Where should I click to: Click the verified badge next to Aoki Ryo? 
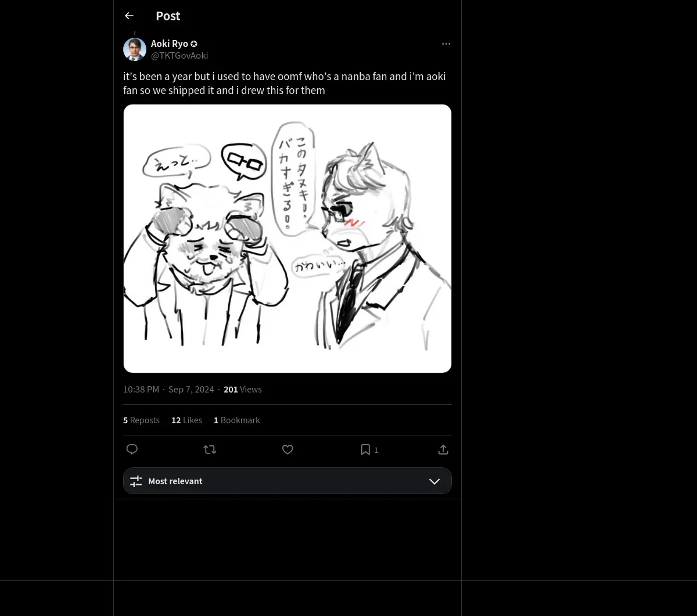pyautogui.click(x=194, y=44)
